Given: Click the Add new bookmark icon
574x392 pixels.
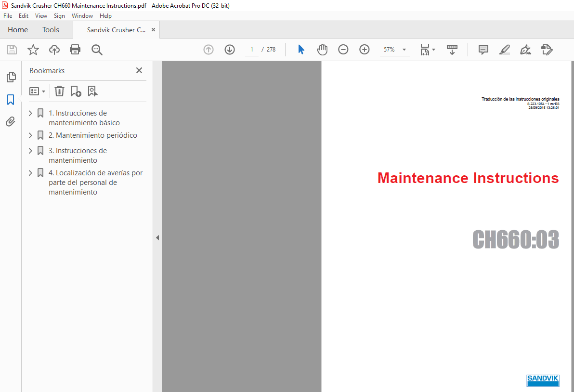Looking at the screenshot, I should (x=76, y=91).
